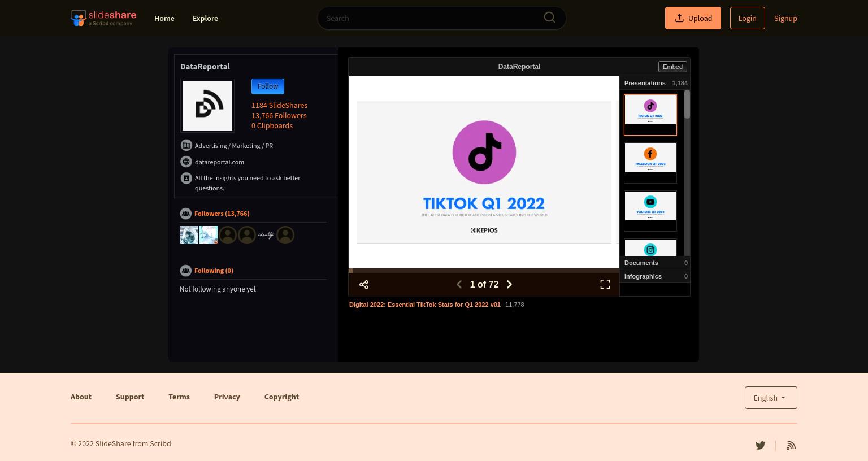
Task: Click the Embed button
Action: point(672,67)
